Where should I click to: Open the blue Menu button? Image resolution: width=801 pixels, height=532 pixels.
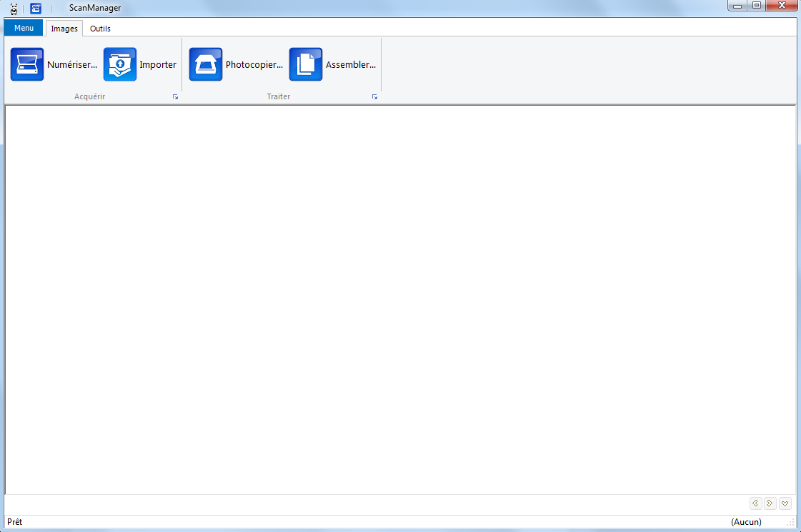pos(24,28)
